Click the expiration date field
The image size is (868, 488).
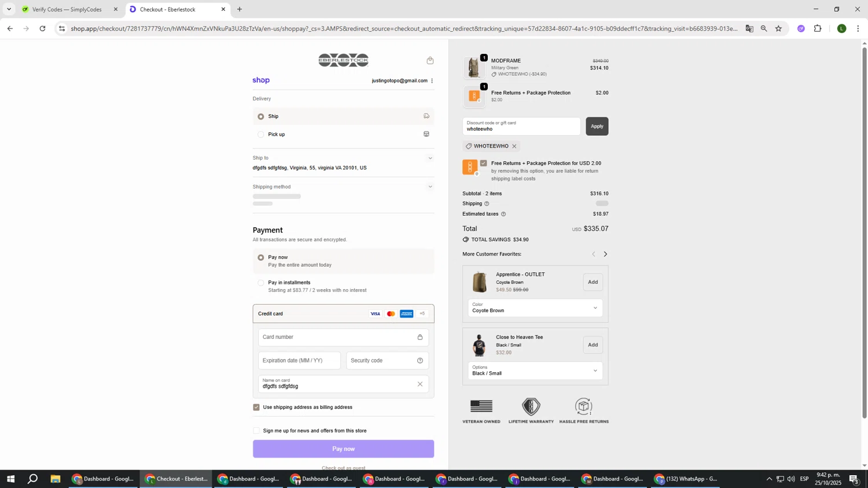299,361
